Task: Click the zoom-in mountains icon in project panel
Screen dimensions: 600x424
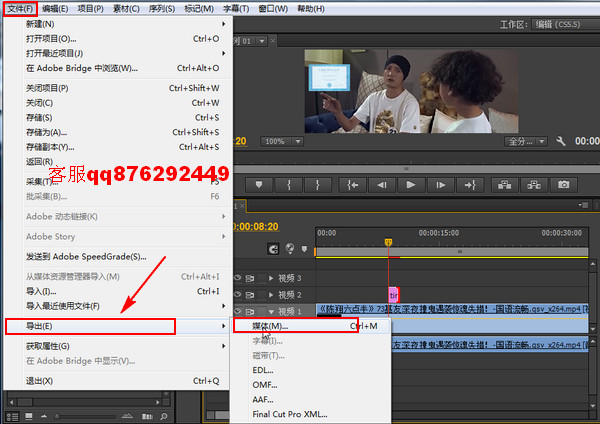Action: (127, 416)
